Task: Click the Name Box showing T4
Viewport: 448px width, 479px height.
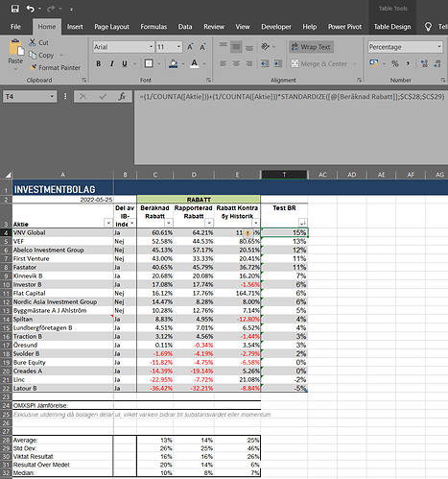Action: (x=30, y=96)
